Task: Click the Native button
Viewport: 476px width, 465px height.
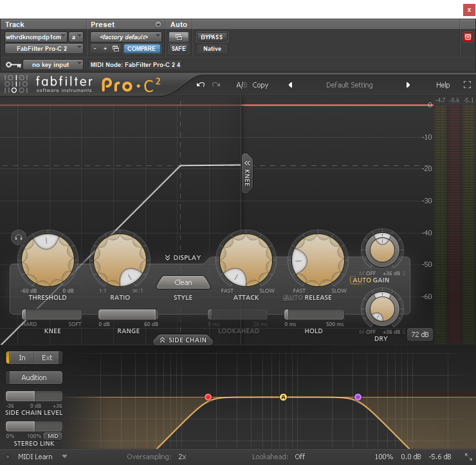Action: 212,49
